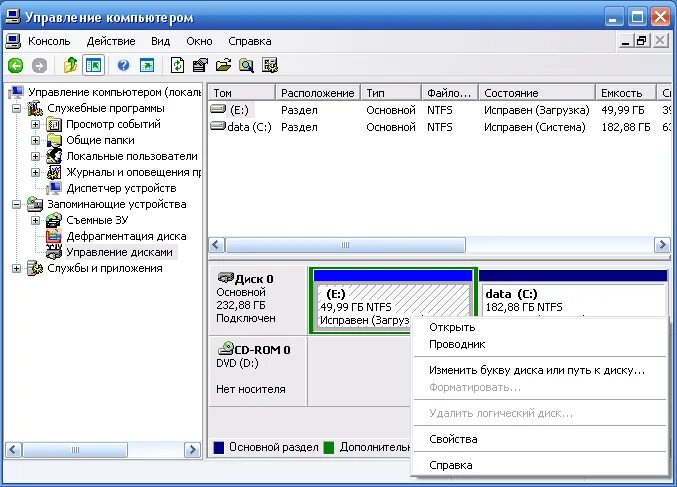Choose Изменить букву диска или путь к диску
677x487 pixels.
click(540, 370)
